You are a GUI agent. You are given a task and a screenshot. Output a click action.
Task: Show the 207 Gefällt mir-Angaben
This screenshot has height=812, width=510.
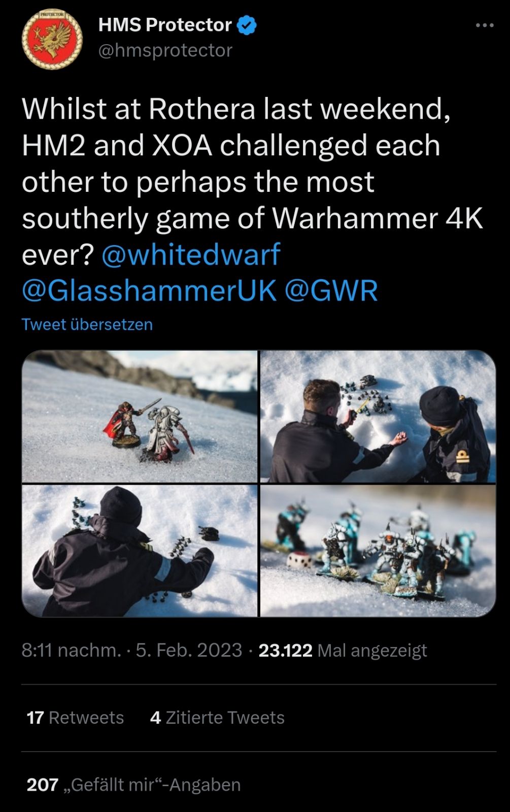coord(133,785)
